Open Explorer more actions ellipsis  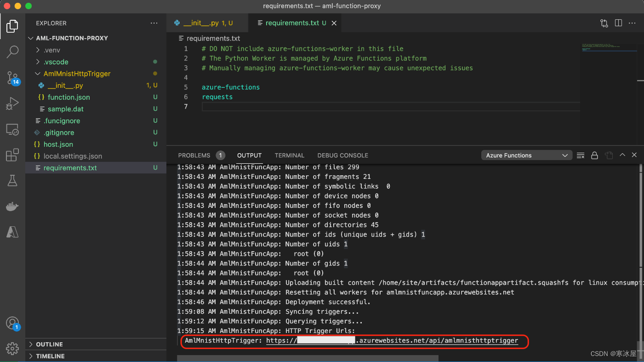click(154, 23)
